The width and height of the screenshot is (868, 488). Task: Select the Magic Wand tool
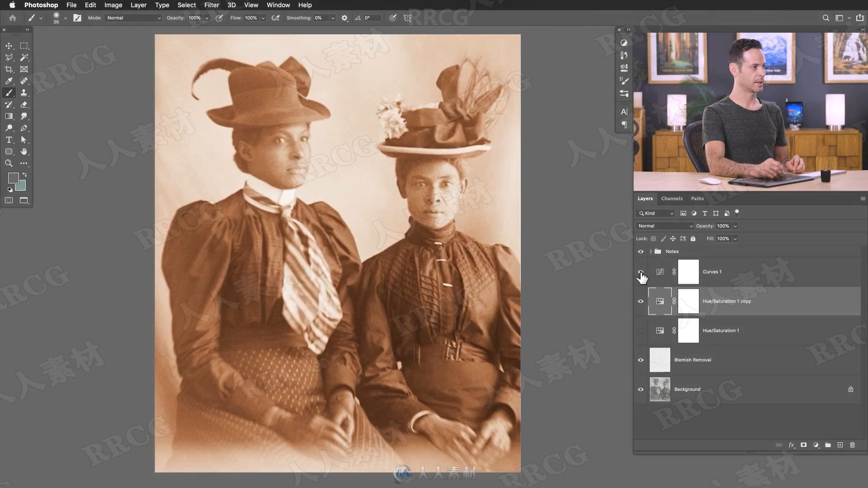pos(24,57)
